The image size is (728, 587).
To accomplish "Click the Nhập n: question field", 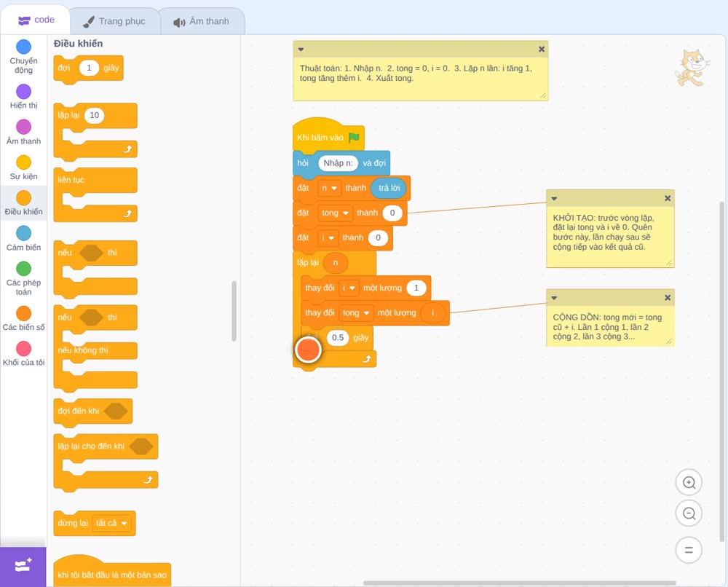I will (338, 163).
